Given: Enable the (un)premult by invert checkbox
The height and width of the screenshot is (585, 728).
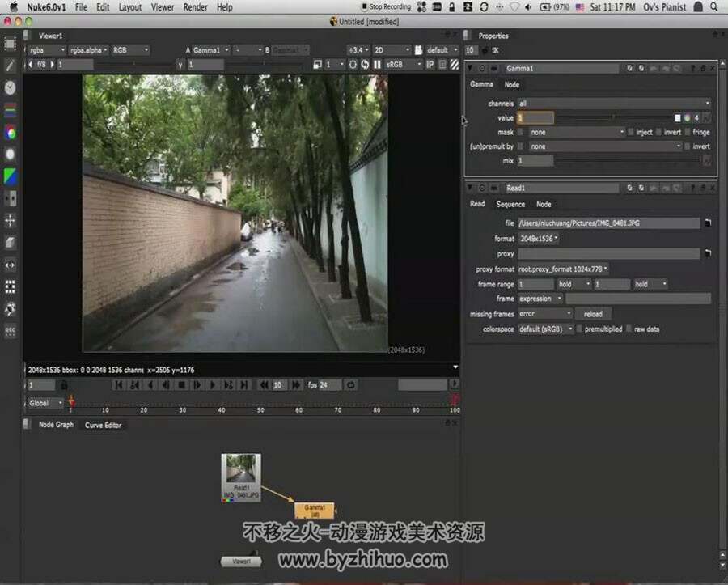Looking at the screenshot, I should point(687,146).
